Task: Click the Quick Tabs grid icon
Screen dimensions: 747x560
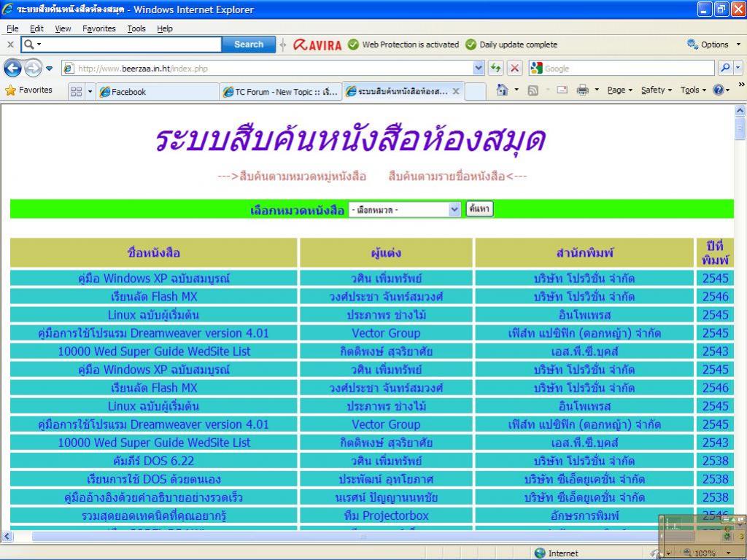Action: click(x=76, y=91)
